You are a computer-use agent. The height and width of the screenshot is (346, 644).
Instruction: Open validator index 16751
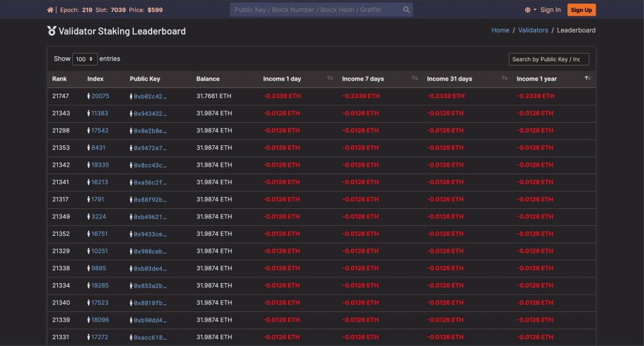(99, 234)
